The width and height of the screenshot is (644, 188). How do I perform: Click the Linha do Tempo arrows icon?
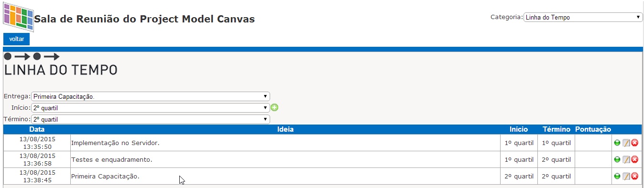tap(32, 56)
